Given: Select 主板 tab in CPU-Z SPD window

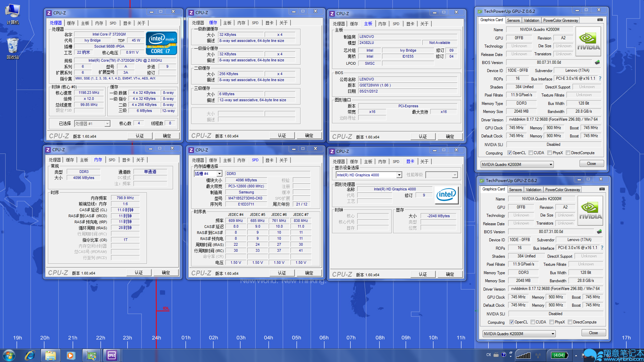Looking at the screenshot, I should click(x=227, y=160).
